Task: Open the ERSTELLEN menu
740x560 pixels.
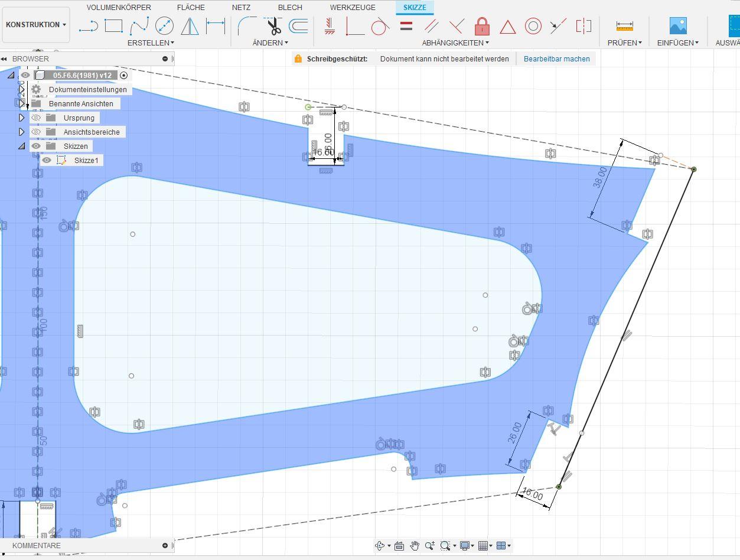Action: coord(151,43)
